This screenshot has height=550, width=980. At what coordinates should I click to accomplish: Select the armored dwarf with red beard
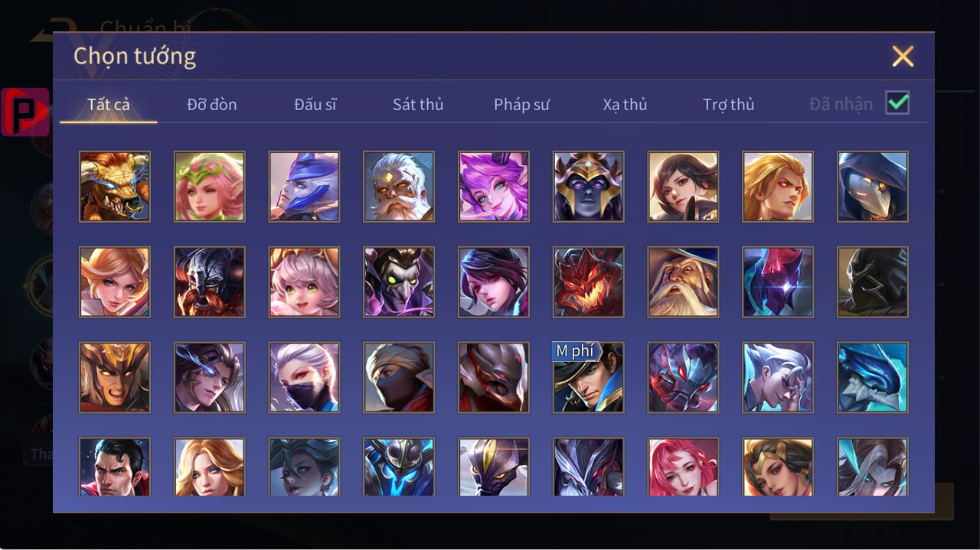210,282
